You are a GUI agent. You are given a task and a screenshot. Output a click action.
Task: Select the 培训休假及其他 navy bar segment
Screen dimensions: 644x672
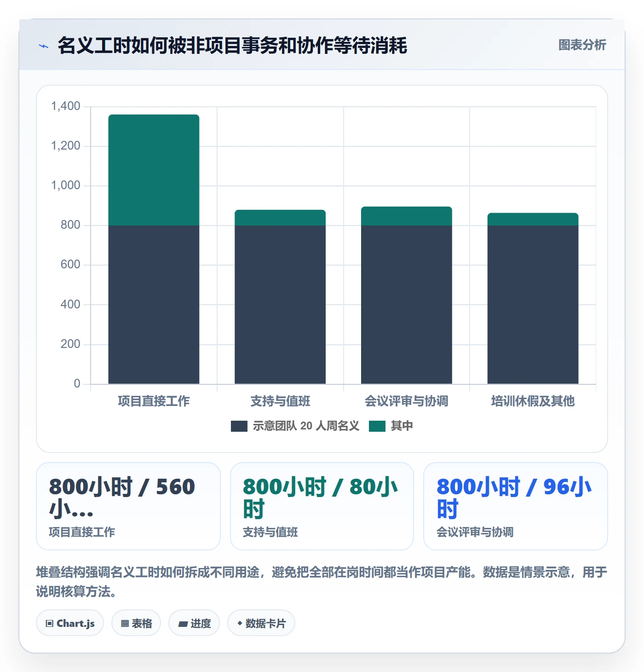[x=533, y=304]
